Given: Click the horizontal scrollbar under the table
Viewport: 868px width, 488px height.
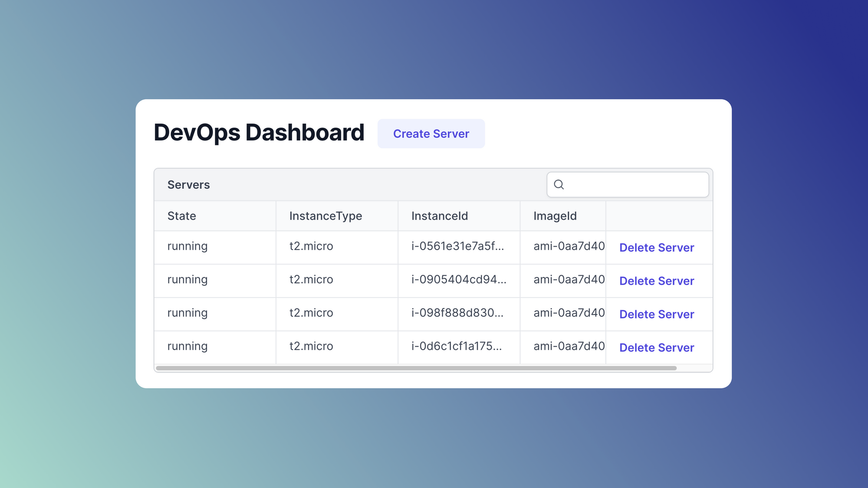Looking at the screenshot, I should click(x=416, y=368).
